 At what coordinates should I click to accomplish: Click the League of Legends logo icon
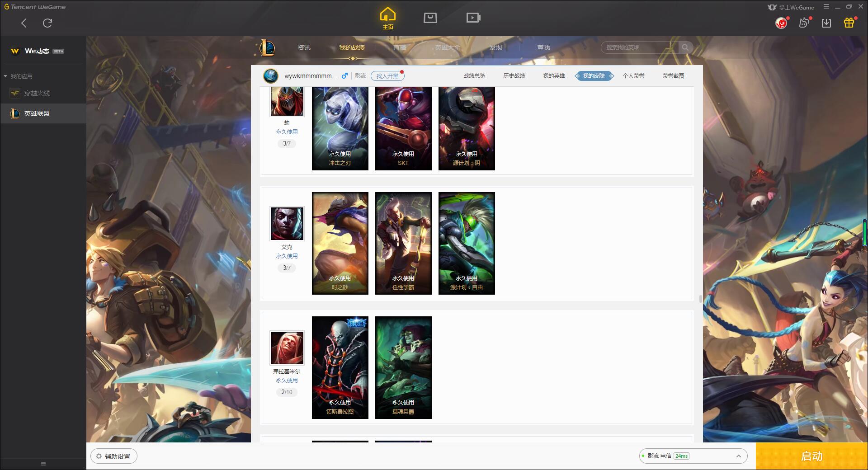coord(267,47)
